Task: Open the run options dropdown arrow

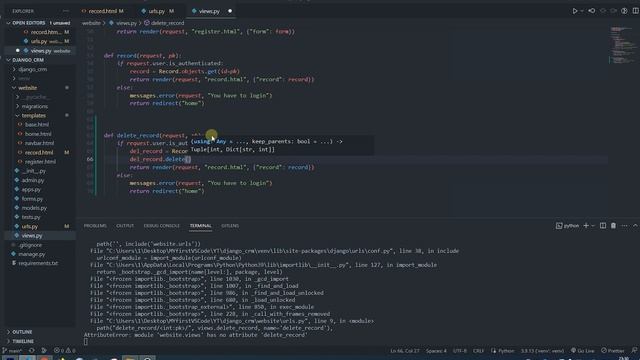Action: click(582, 11)
